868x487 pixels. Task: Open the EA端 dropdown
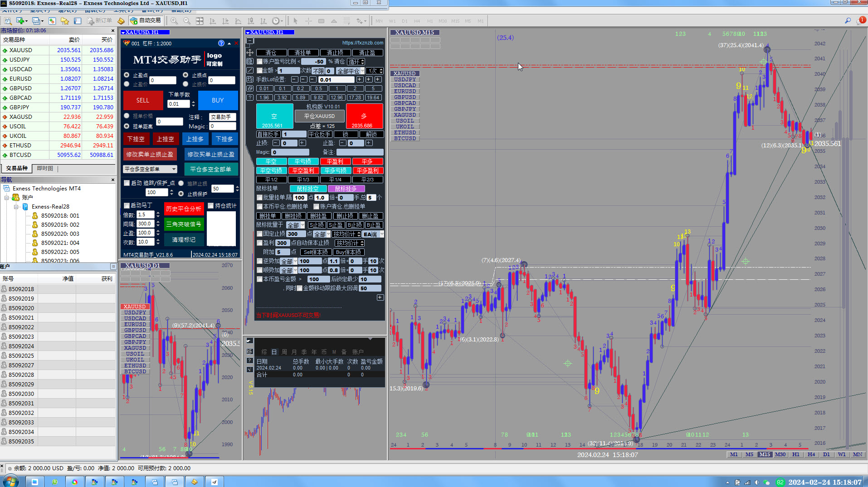coord(373,234)
